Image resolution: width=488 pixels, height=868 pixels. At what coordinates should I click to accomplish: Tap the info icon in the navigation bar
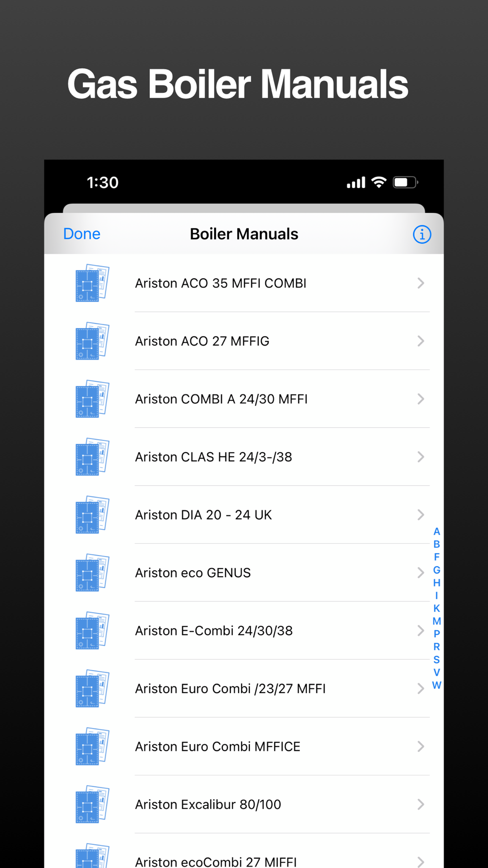[422, 234]
